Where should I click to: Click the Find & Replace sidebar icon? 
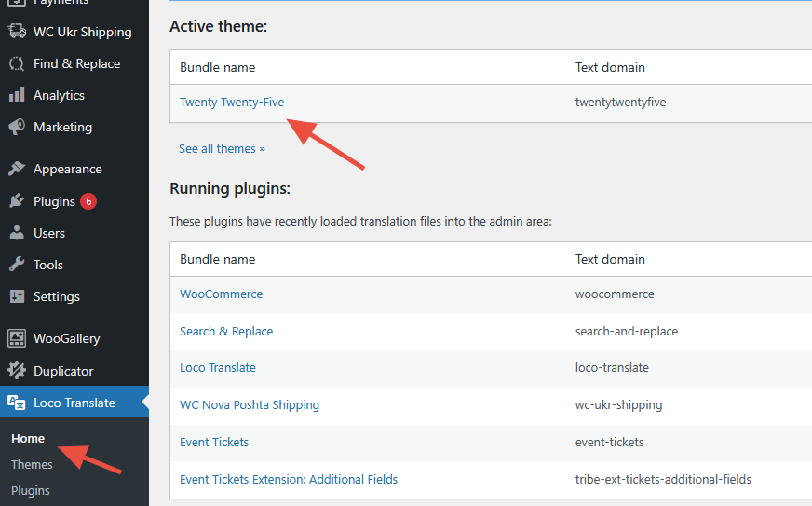(x=17, y=63)
